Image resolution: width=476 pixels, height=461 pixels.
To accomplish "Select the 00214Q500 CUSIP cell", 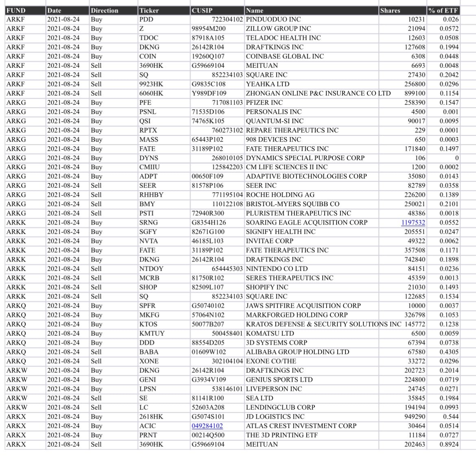I will click(217, 435).
